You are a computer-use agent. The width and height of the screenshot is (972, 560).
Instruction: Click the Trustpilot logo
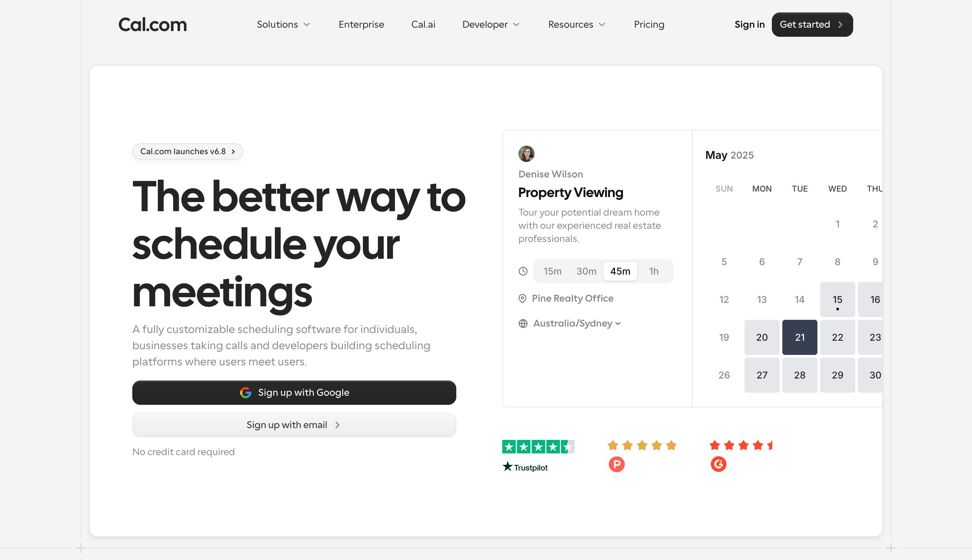click(525, 467)
